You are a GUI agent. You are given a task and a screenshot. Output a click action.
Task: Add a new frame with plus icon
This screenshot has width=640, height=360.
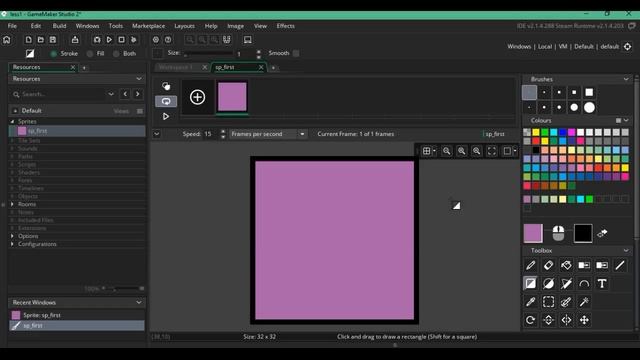click(x=198, y=97)
